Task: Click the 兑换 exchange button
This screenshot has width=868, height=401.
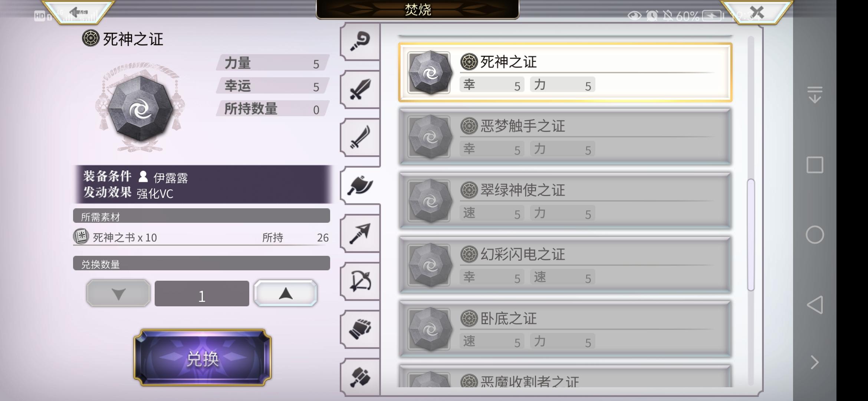Action: [x=203, y=358]
